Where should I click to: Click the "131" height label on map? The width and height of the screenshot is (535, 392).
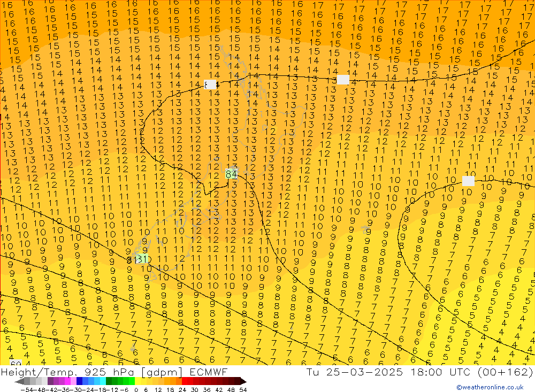141,259
